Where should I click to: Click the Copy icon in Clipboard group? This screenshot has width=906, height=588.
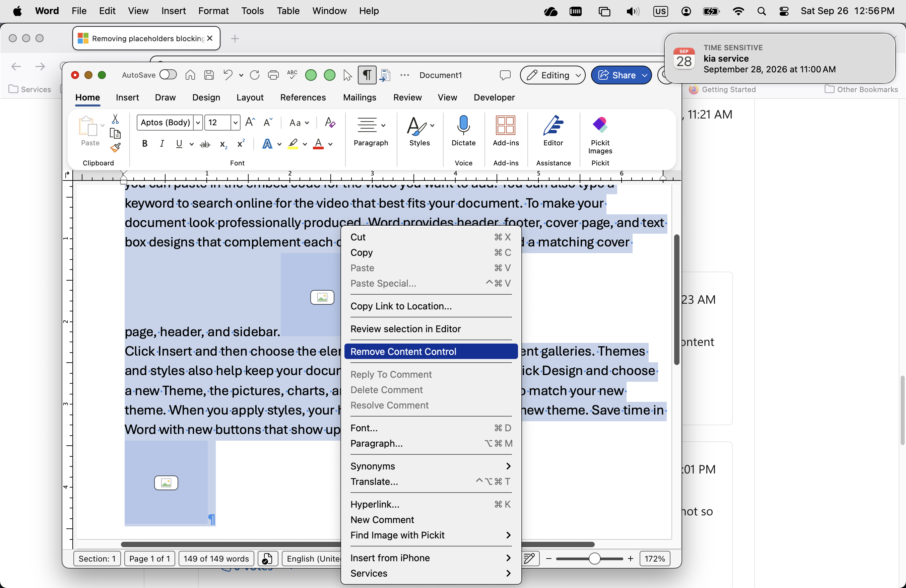point(115,133)
